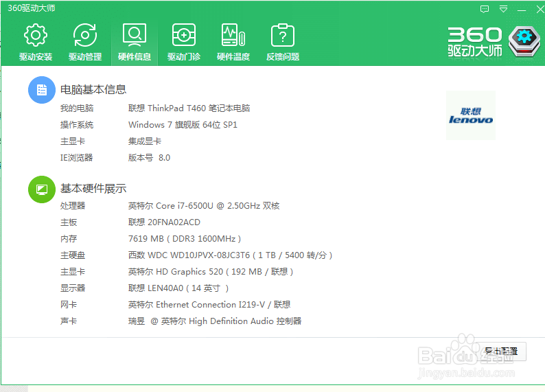Click the 360驱动大师 window title text
The height and width of the screenshot is (392, 545).
(x=32, y=8)
